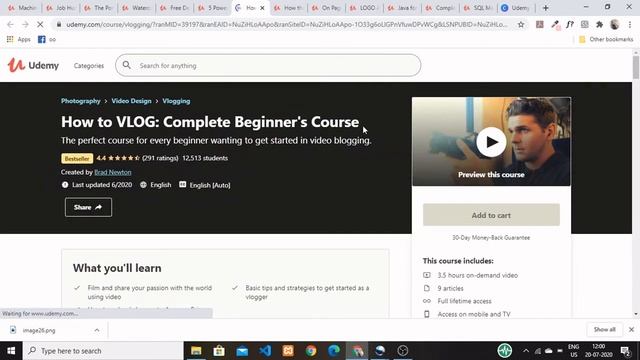The width and height of the screenshot is (640, 360).
Task: Click the page vertical scrollbar thumb
Action: point(636,67)
